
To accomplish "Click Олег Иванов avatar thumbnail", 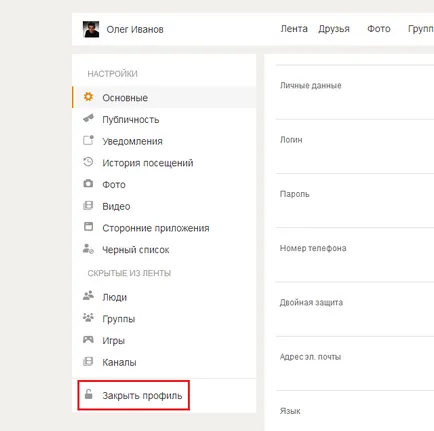I will [91, 29].
